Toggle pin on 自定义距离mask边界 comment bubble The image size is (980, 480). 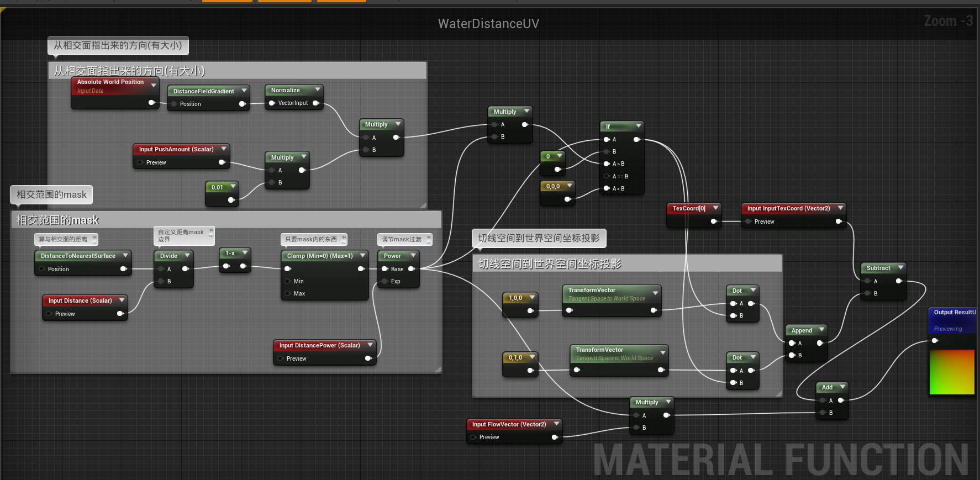pos(211,230)
